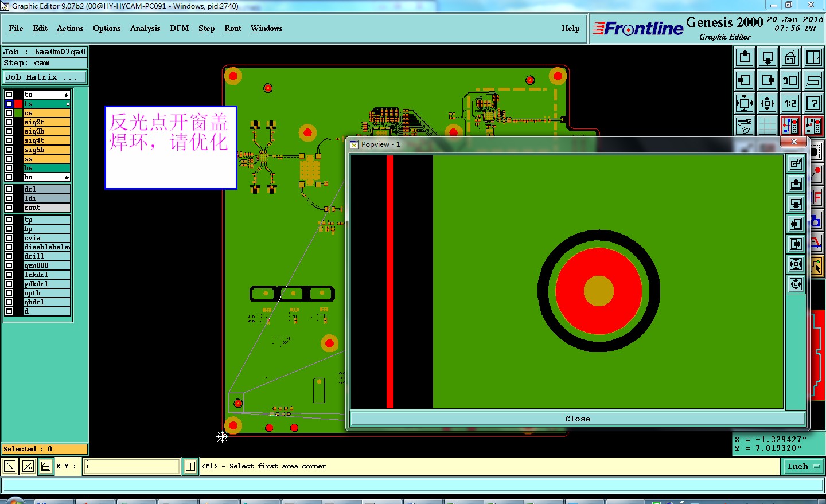The height and width of the screenshot is (504, 826).
Task: Click the Popview pan up icon
Action: tap(796, 184)
